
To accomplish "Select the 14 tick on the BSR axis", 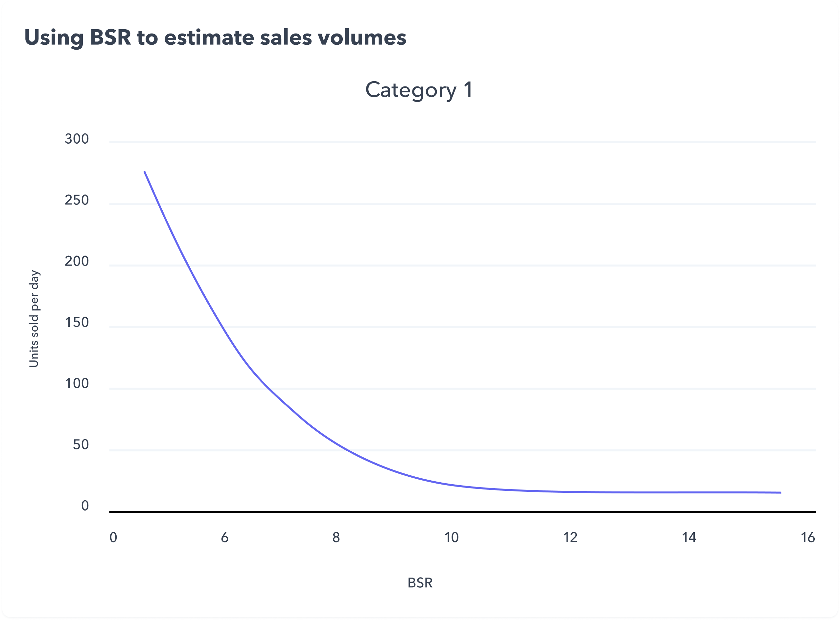I will click(x=689, y=537).
